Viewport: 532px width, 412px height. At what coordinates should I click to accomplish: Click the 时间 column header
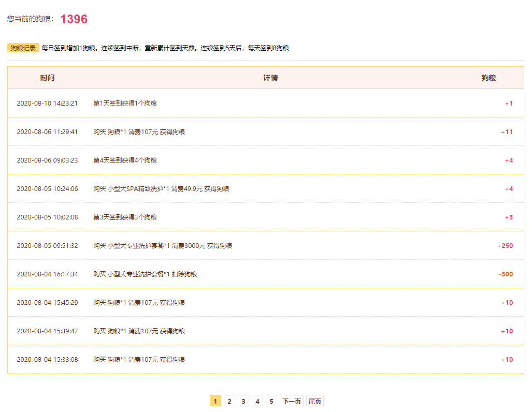pyautogui.click(x=47, y=78)
